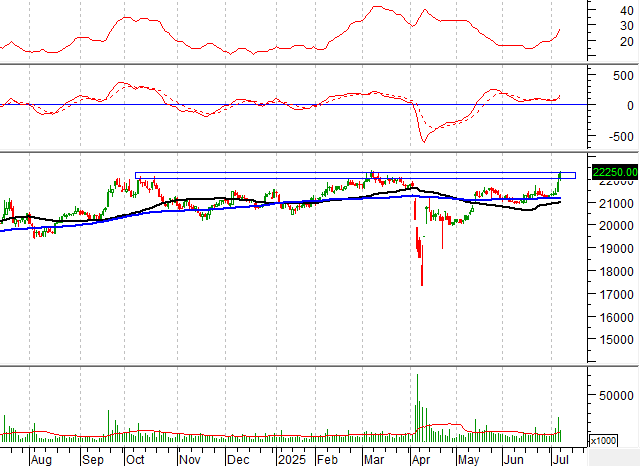This screenshot has height=466, width=640.
Task: Select the Jul label on the time axis
Action: tap(561, 459)
